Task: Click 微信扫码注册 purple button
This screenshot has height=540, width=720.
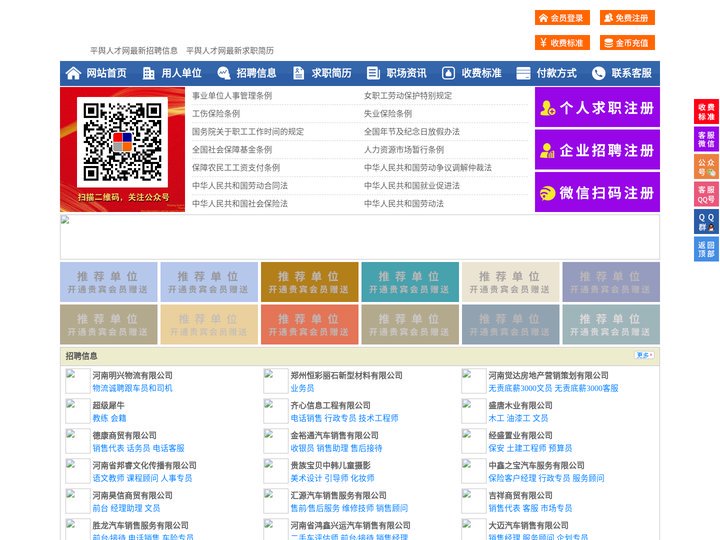Action: tap(597, 192)
